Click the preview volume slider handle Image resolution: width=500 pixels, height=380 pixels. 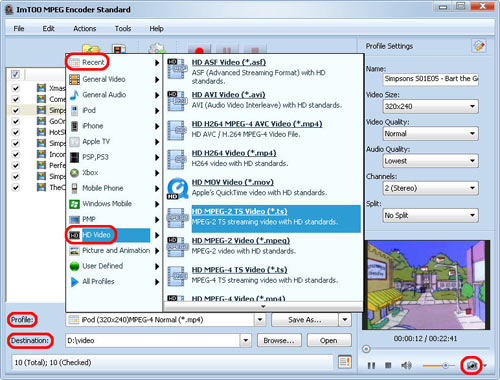[x=445, y=366]
